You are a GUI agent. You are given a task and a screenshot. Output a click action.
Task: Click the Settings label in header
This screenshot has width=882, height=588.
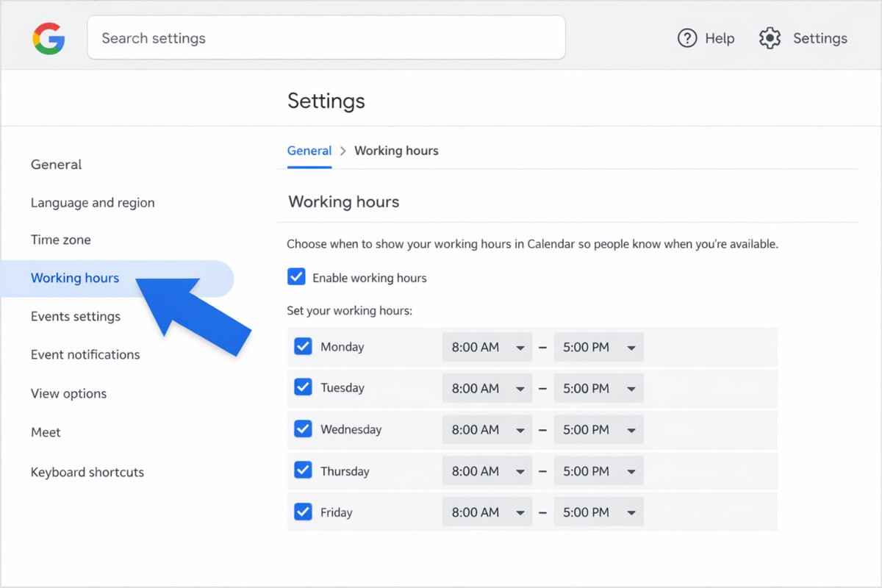click(820, 38)
